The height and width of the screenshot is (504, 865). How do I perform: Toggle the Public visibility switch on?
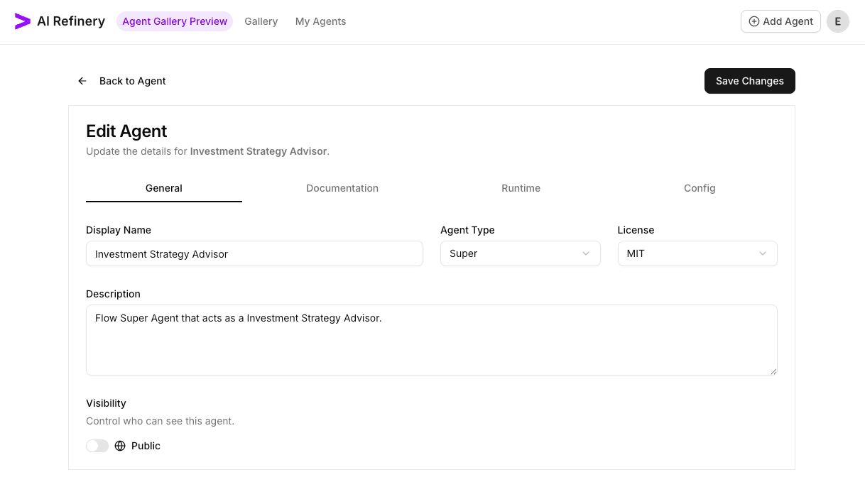(x=97, y=446)
